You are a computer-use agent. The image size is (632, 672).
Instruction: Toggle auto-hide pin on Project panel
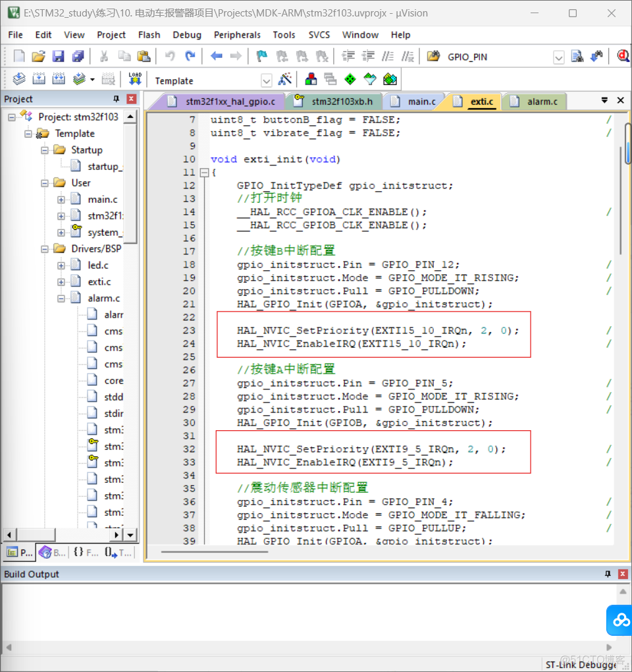[x=117, y=99]
